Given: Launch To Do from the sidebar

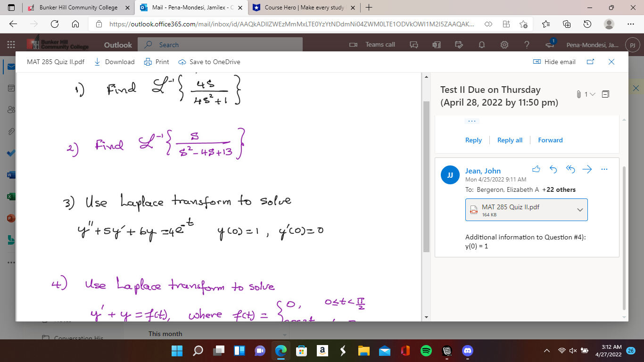Looking at the screenshot, I should [11, 153].
